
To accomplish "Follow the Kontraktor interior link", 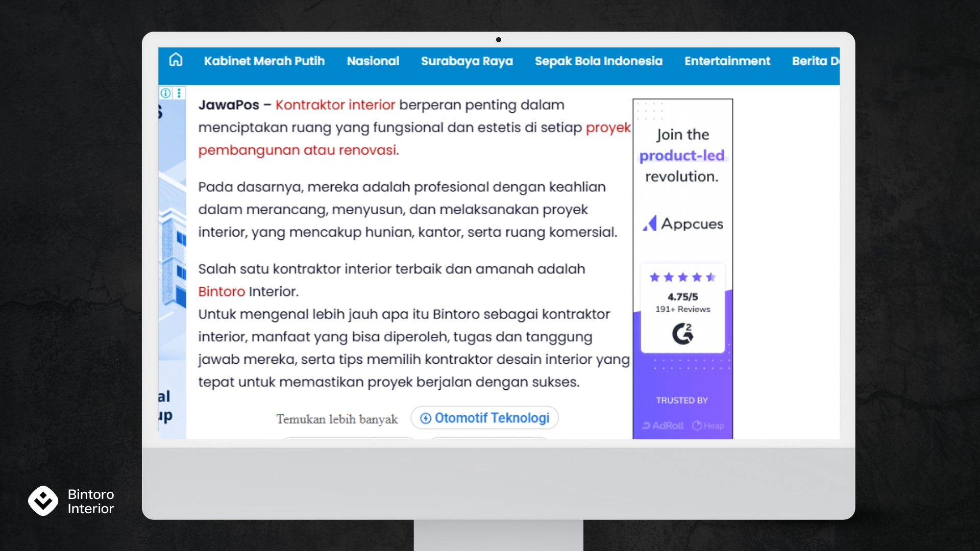I will click(335, 105).
